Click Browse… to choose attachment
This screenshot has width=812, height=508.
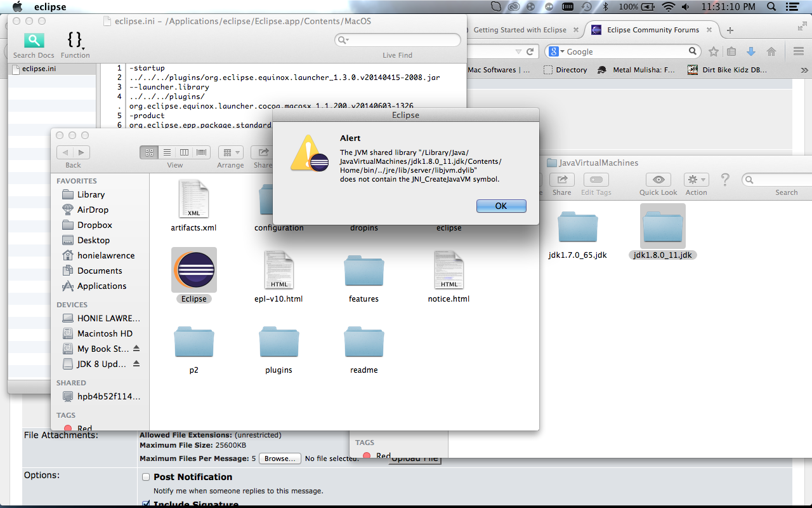pos(280,458)
